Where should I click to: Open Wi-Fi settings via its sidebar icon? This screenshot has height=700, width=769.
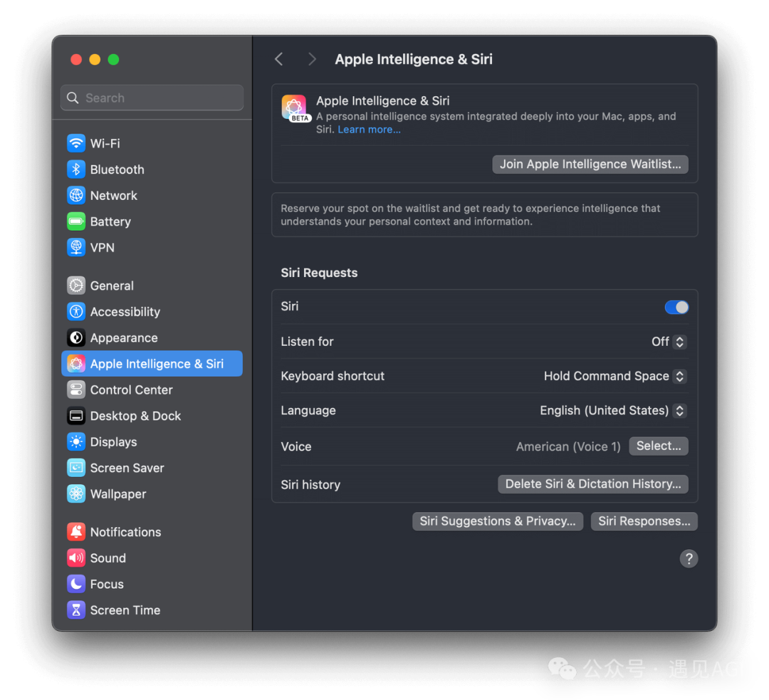point(76,143)
